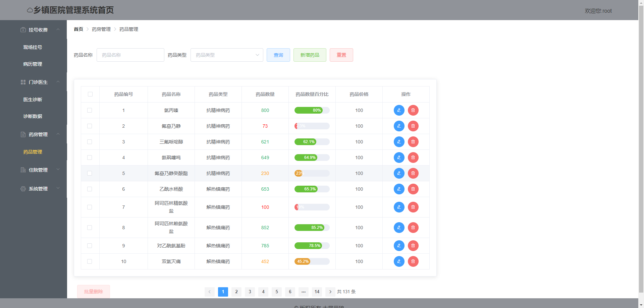Click the delete icon for 氟奋乃静 row
Screen dimensions: 644x308
[413, 126]
